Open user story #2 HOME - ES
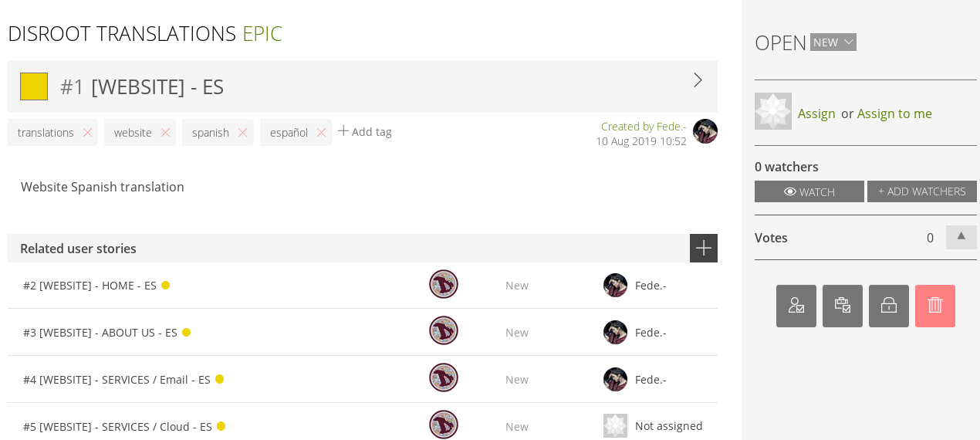 [90, 286]
